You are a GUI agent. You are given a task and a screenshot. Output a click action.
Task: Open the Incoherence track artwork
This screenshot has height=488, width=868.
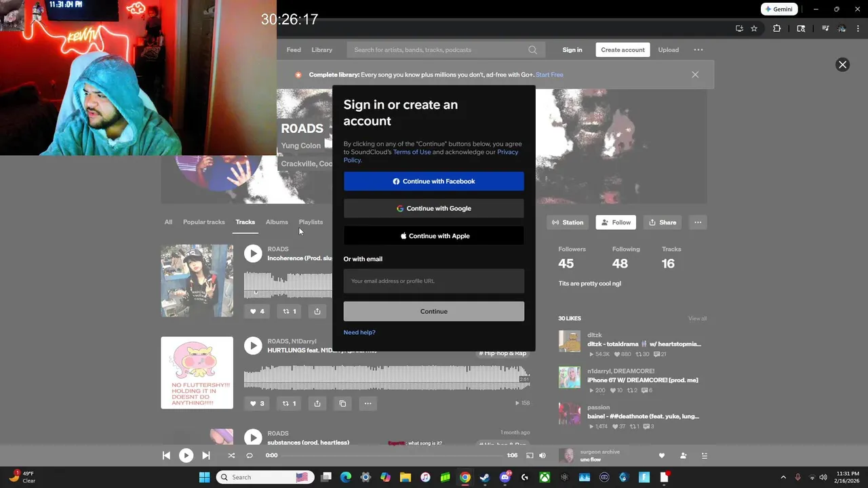tap(197, 281)
